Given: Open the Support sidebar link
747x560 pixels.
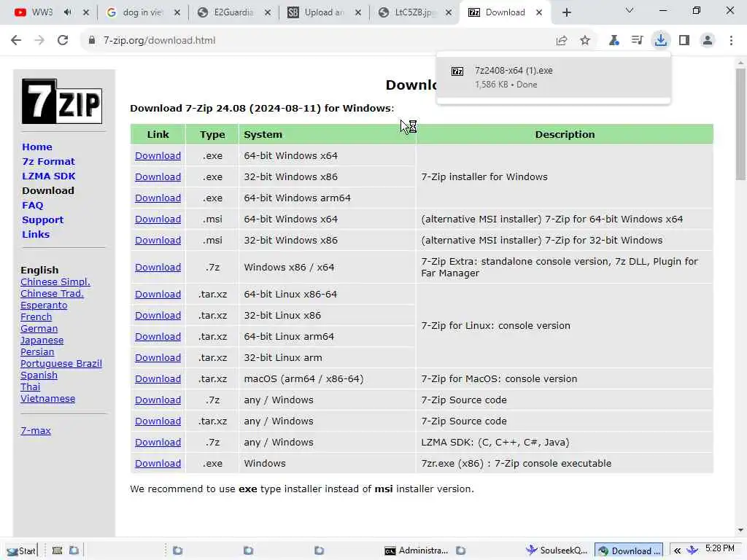Looking at the screenshot, I should (x=42, y=220).
